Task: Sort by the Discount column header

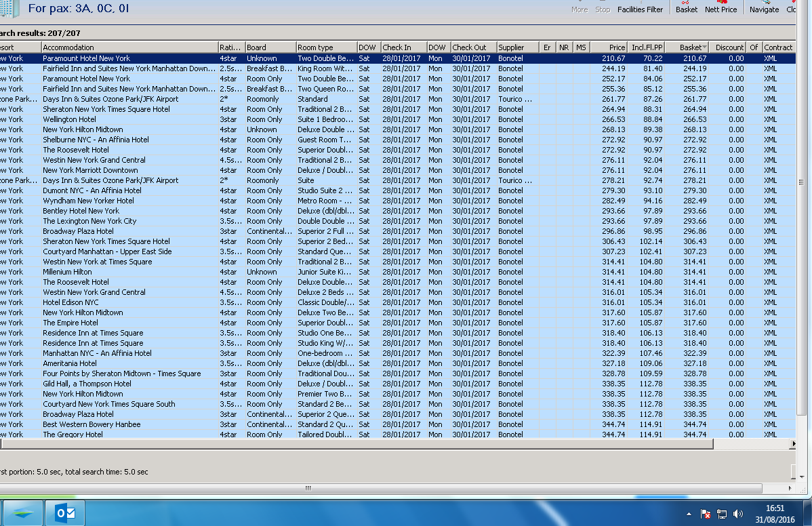Action: [x=727, y=47]
